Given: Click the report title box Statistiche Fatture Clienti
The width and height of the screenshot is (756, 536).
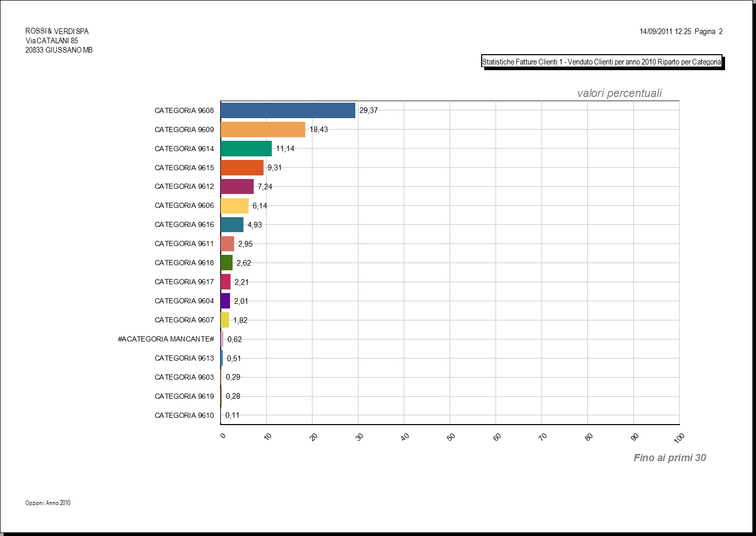Looking at the screenshot, I should coord(602,62).
